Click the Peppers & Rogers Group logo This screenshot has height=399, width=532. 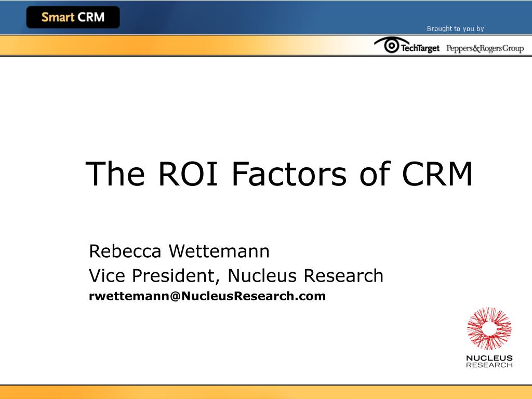tap(485, 48)
